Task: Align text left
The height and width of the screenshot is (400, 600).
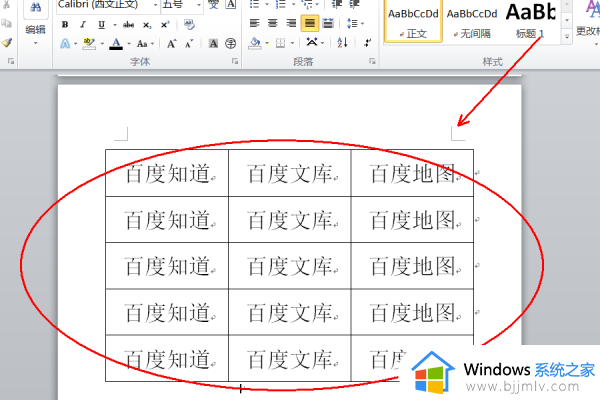Action: coord(254,23)
